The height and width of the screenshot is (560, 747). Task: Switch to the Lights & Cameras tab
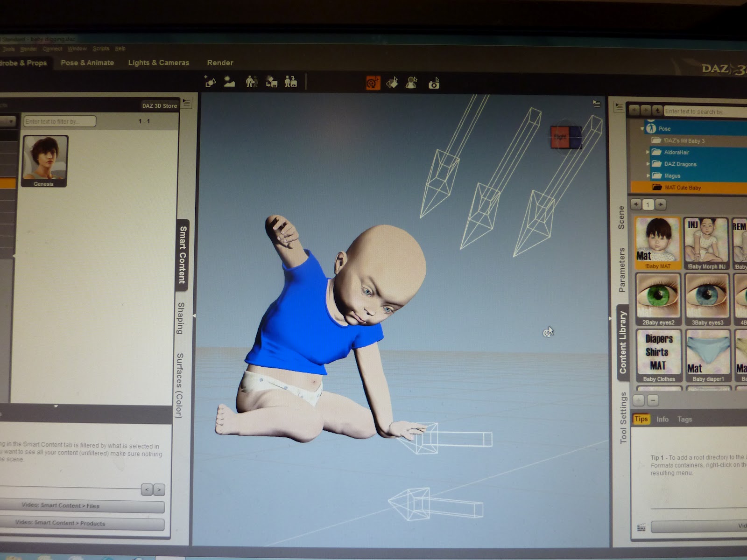(x=159, y=63)
